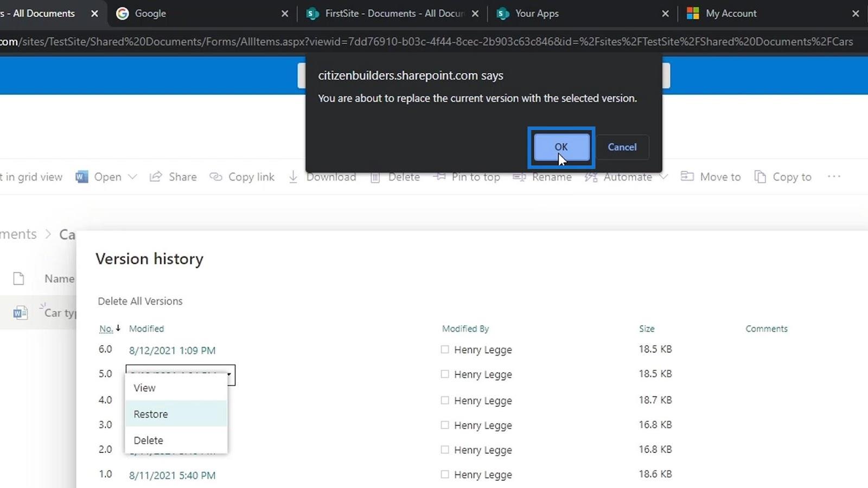Confirm the restore by clicking OK
This screenshot has height=488, width=868.
click(561, 147)
